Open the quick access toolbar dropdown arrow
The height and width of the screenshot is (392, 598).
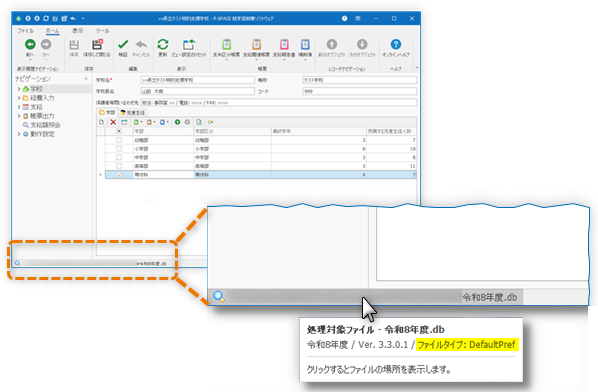tap(83, 18)
